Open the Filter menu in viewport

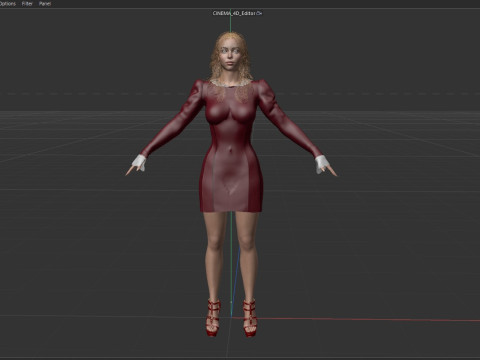27,4
